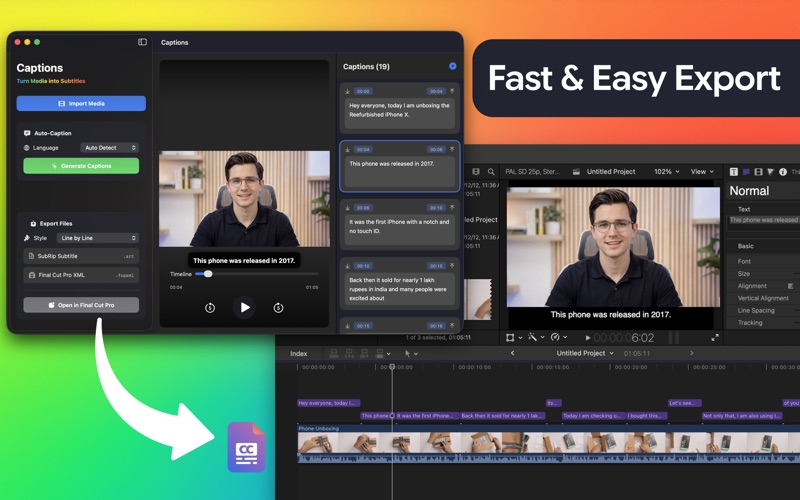Screen dimensions: 800x500
Task: Click the Transform tool icon under Final Cut viewer
Action: tap(510, 337)
